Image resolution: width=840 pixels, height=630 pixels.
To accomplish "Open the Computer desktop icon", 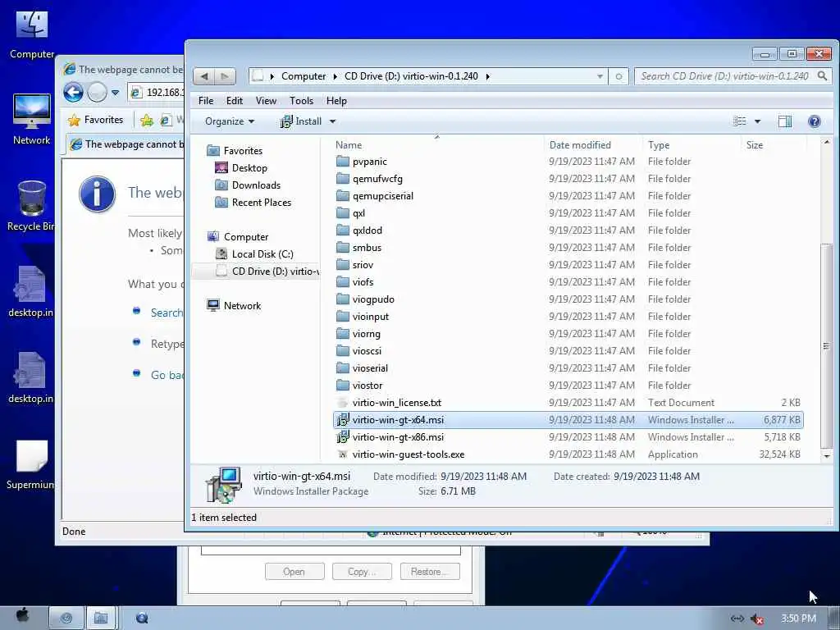I will click(x=32, y=34).
